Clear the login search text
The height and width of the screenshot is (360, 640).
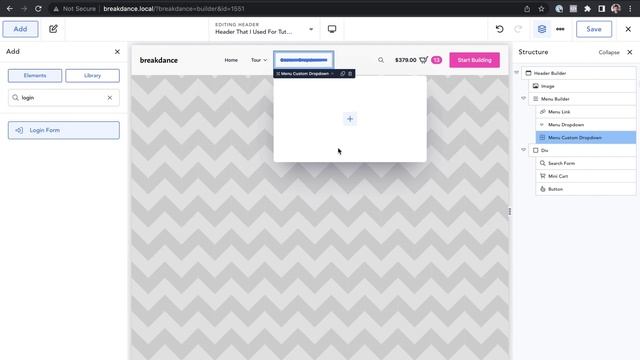click(110, 98)
